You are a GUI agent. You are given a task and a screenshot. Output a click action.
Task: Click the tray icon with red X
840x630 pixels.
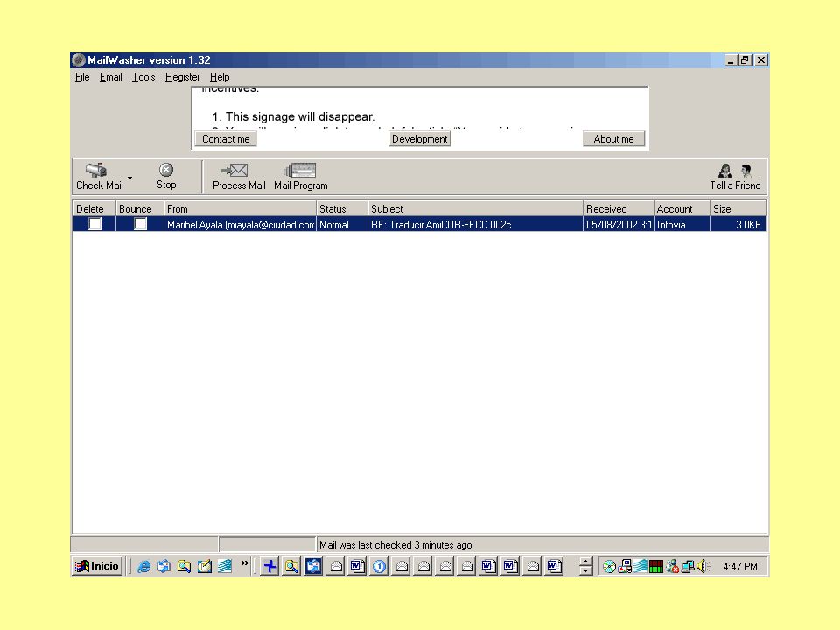click(672, 566)
